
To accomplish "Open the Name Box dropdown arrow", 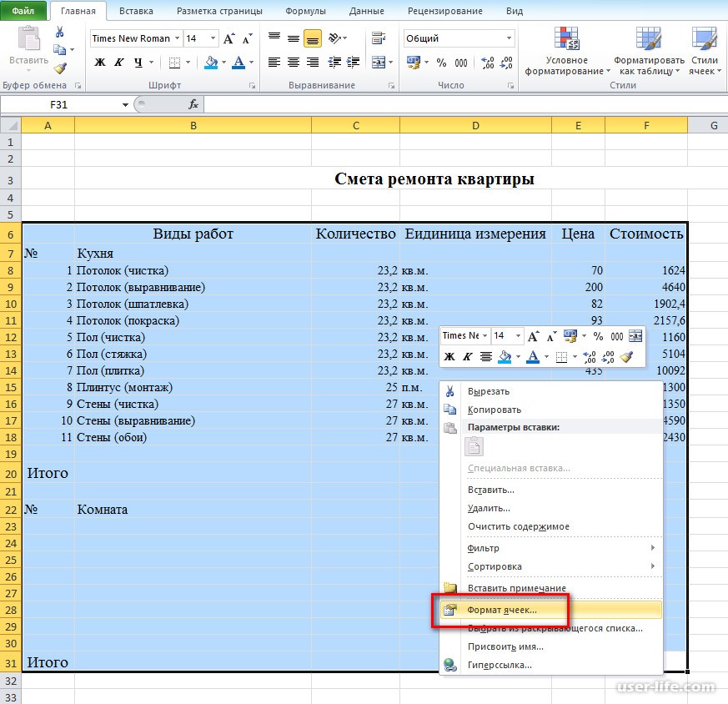I will click(x=125, y=105).
